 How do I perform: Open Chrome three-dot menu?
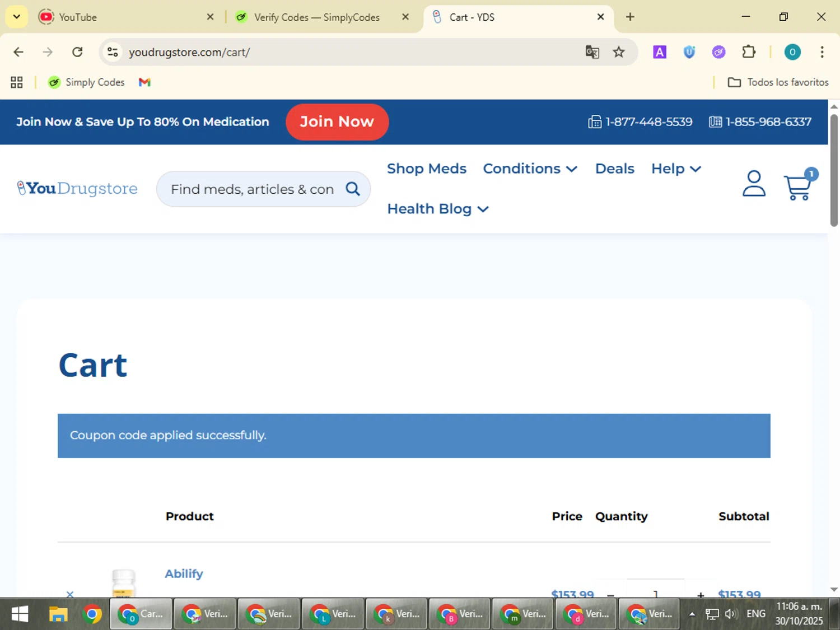click(822, 52)
